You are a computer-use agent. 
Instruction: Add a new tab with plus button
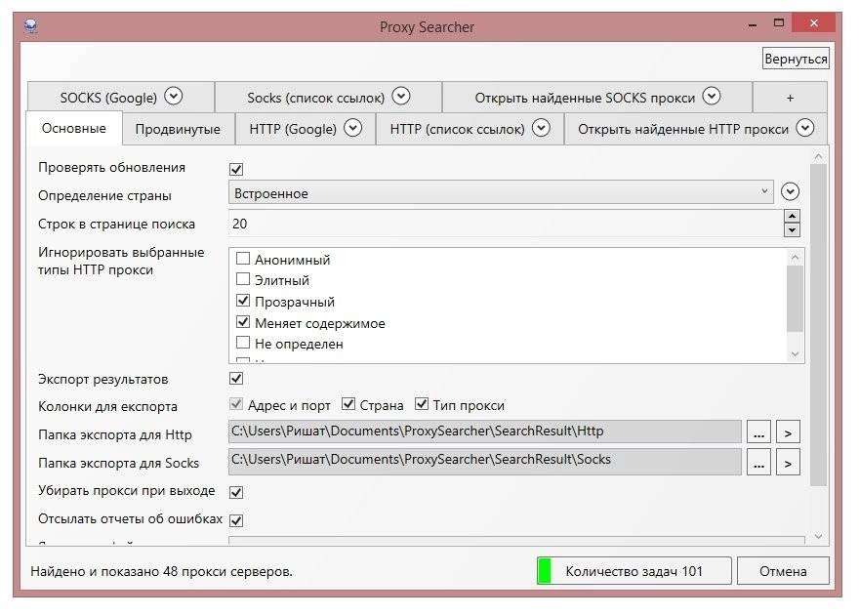[x=790, y=98]
